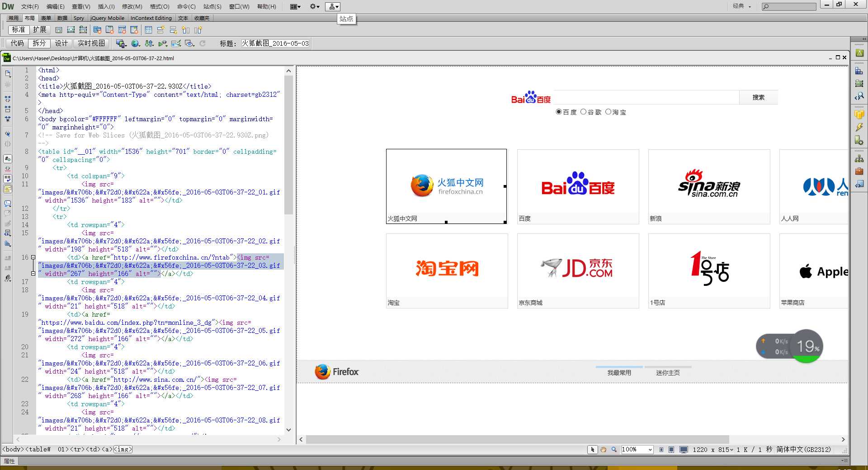Click the Spry Collapsible Panel icon

(134, 30)
